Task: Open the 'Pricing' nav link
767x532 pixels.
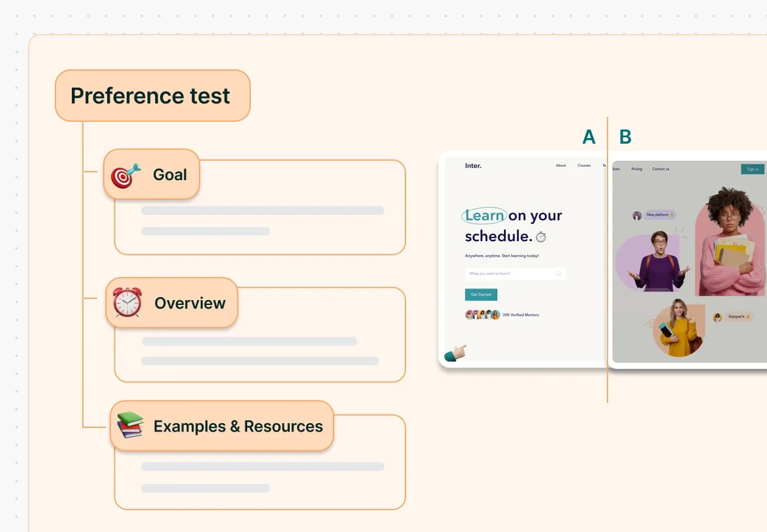Action: [x=637, y=169]
